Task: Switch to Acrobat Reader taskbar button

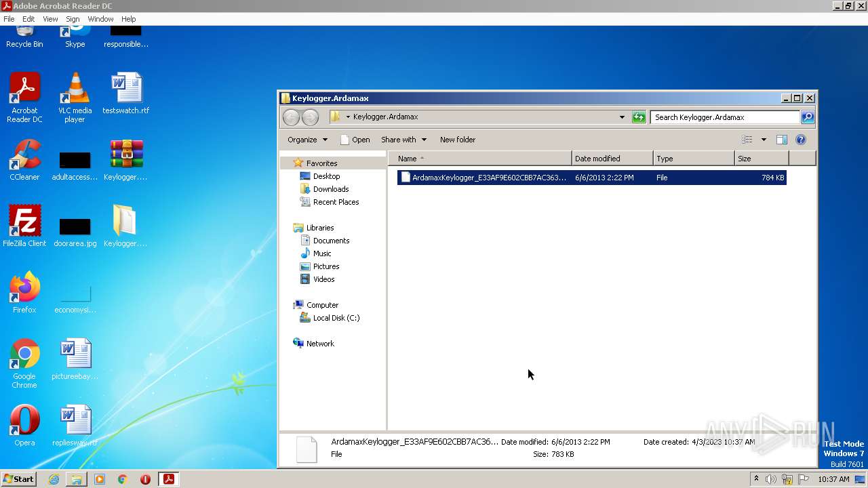Action: (168, 479)
